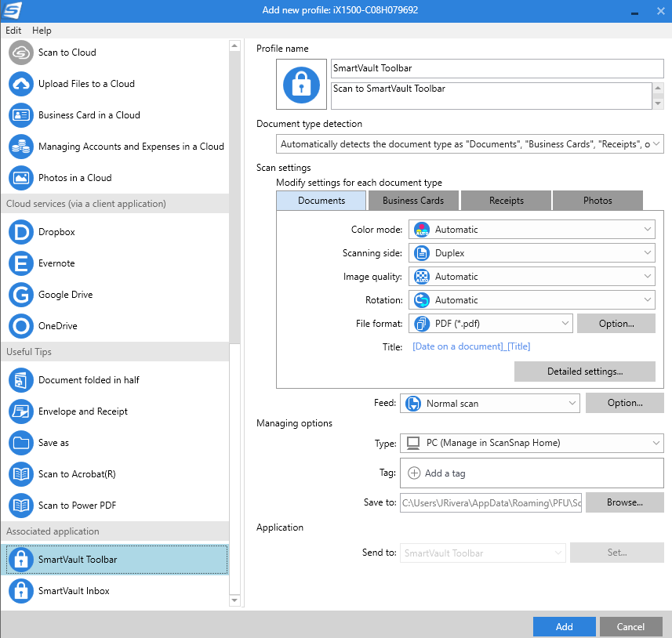Click Option button next to Feed
This screenshot has height=638, width=672.
pos(625,403)
